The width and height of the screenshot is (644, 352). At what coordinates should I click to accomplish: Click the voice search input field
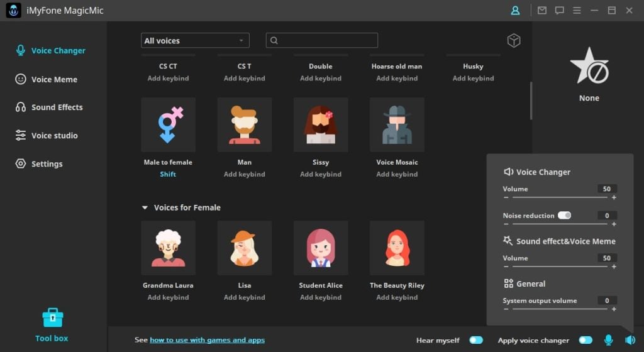pyautogui.click(x=322, y=40)
